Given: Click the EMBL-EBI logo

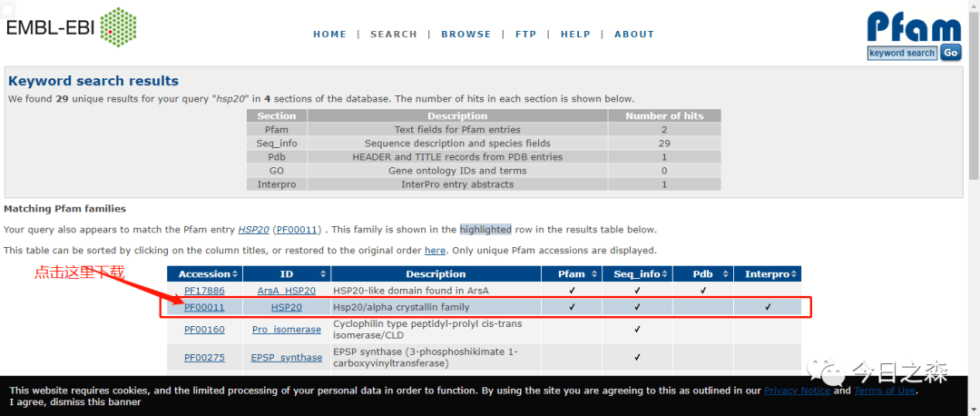Looking at the screenshot, I should coord(72,28).
